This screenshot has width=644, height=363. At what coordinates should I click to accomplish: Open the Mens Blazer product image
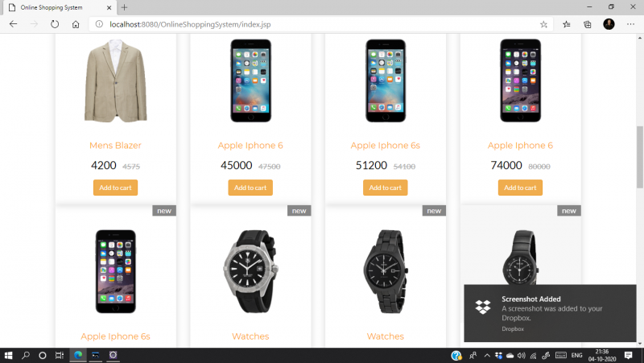tap(115, 80)
